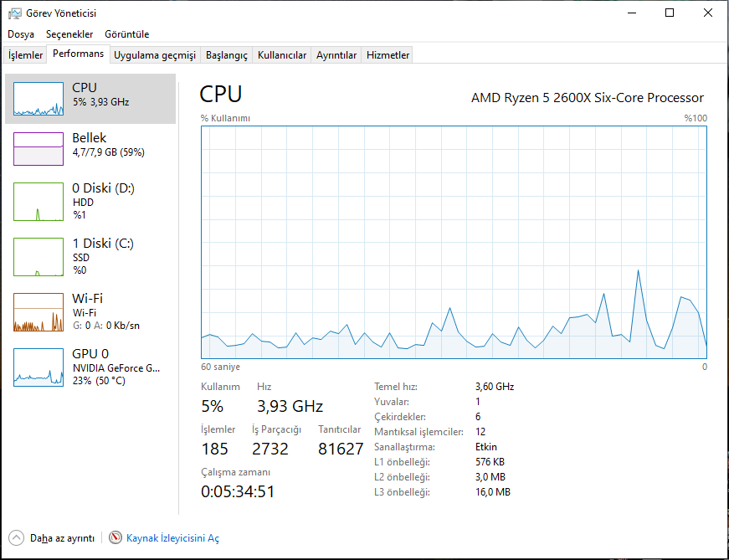
Task: Click the Kaynak İzleyicisi gauge icon
Action: [116, 537]
